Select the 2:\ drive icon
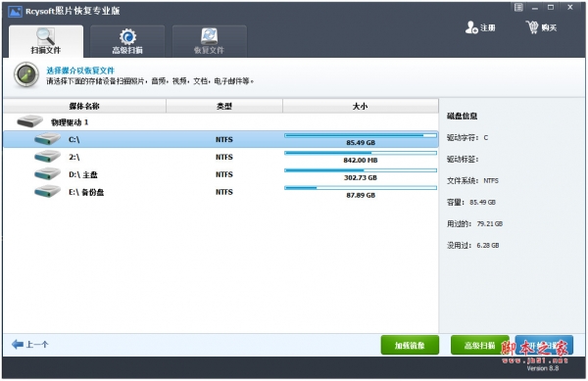Screen dimensions: 588x381 coord(47,157)
